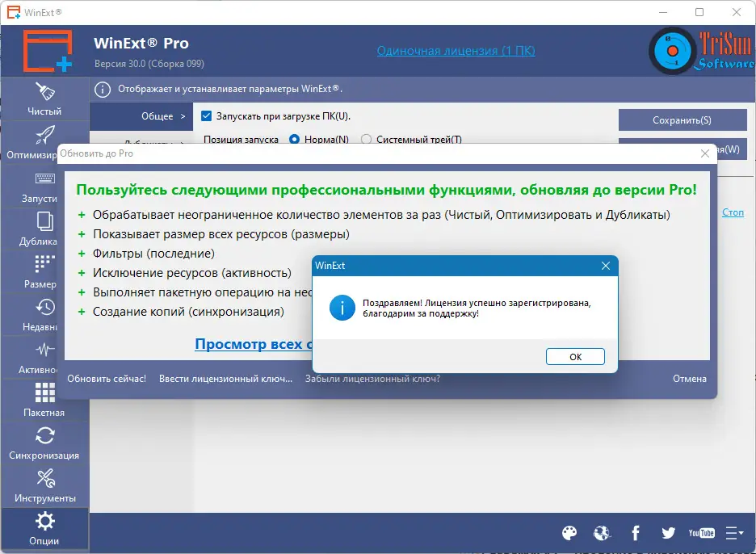Open the Инструменты tools section
The width and height of the screenshot is (756, 554).
44,486
